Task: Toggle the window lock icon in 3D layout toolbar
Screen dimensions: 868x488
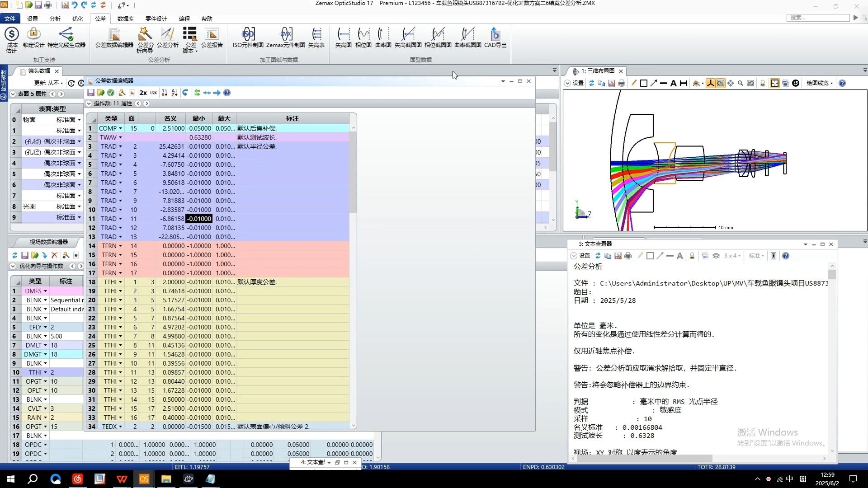Action: tap(763, 83)
